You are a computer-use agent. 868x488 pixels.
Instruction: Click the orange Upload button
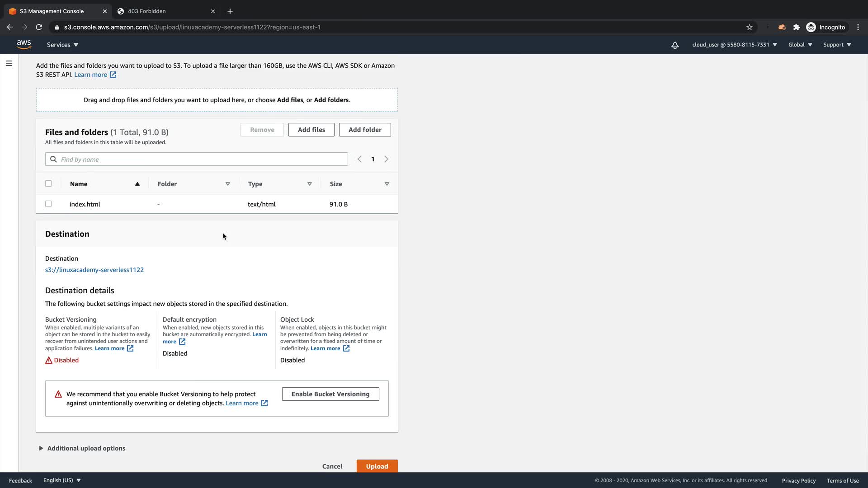[377, 466]
